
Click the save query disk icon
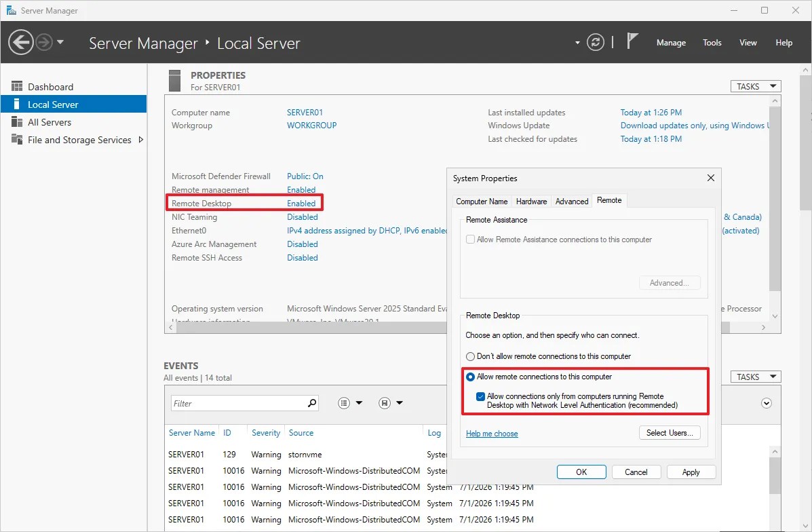384,403
